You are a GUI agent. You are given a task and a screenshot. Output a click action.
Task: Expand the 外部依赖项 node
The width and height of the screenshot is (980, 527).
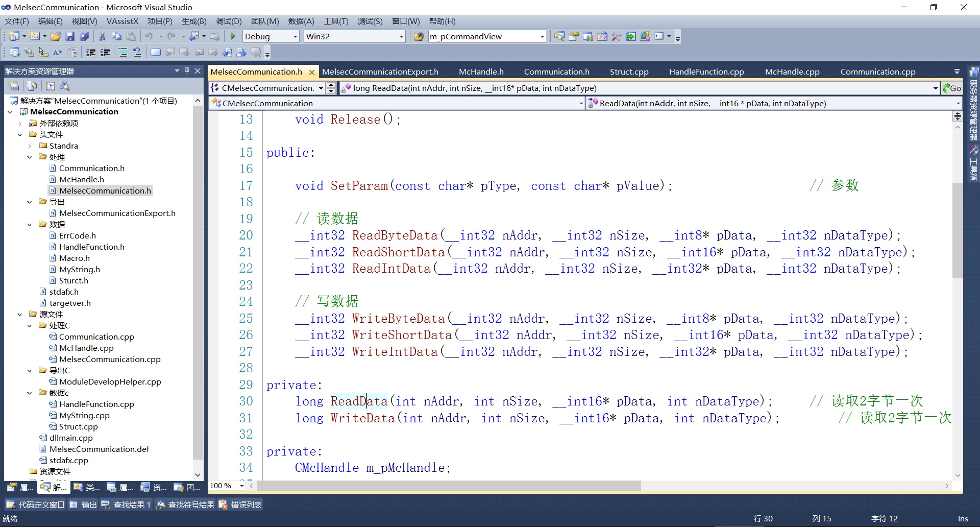[20, 123]
